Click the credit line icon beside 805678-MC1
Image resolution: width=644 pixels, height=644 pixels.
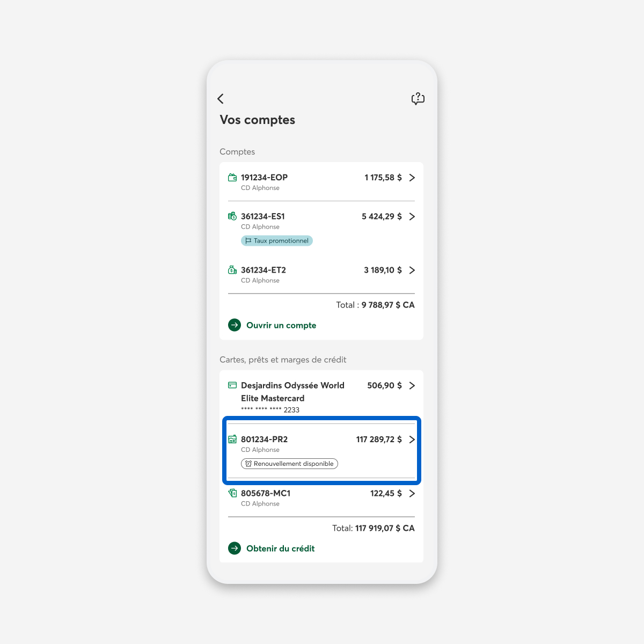pyautogui.click(x=232, y=493)
